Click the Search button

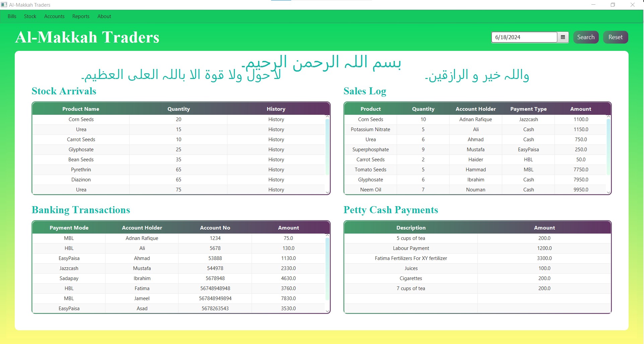586,37
